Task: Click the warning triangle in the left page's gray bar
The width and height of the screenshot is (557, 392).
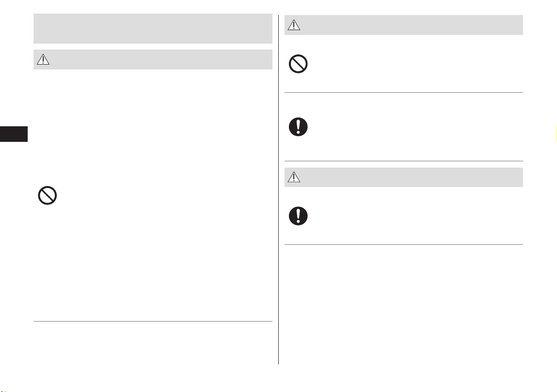Action: pyautogui.click(x=43, y=59)
